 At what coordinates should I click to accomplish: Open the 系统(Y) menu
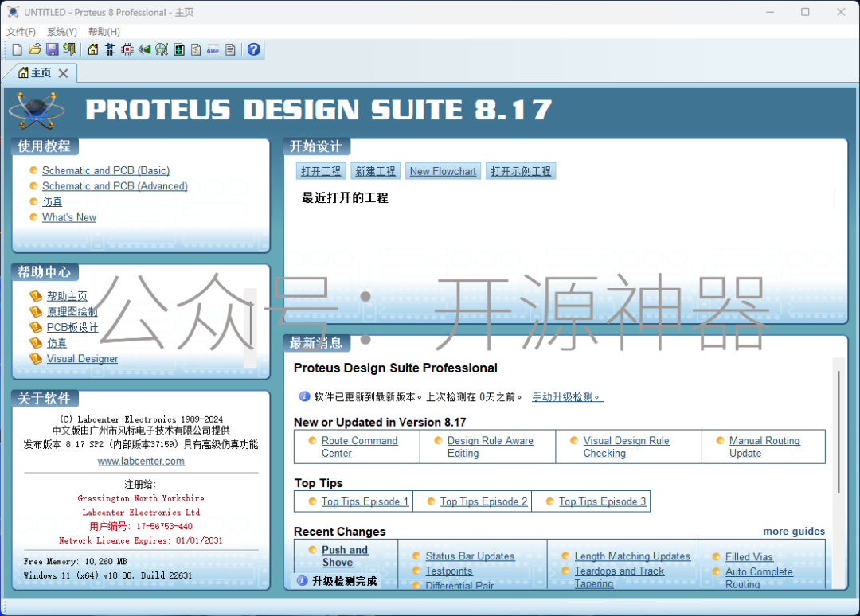pos(62,32)
